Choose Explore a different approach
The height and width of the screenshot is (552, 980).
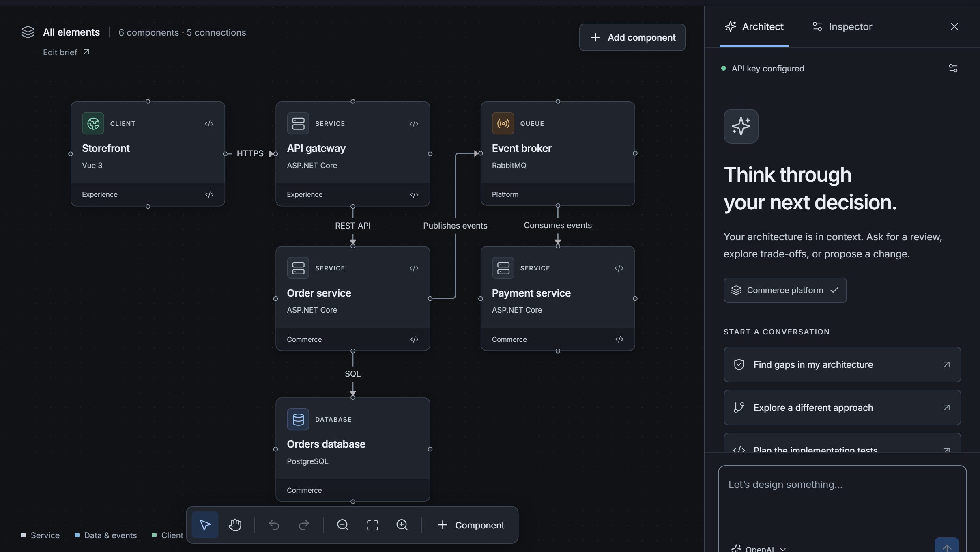[x=842, y=408]
